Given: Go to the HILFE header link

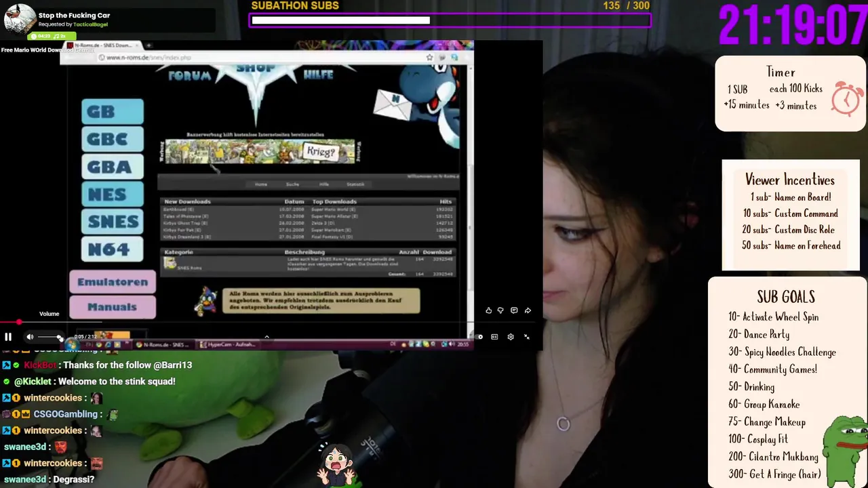Looking at the screenshot, I should coord(318,75).
